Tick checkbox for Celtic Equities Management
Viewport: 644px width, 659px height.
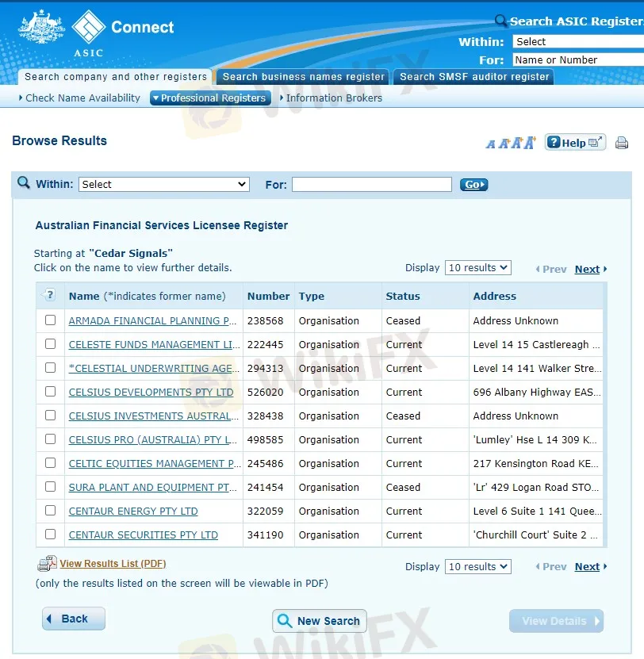[x=51, y=463]
